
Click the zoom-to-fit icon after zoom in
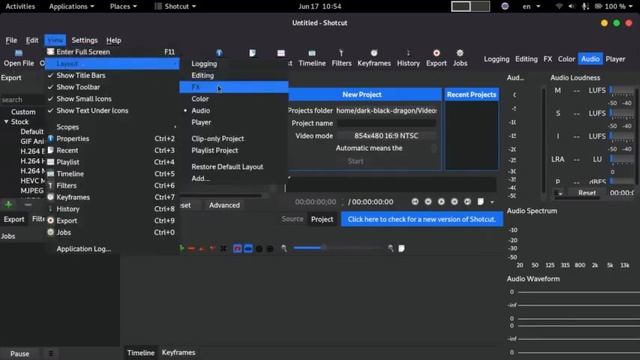click(x=402, y=248)
